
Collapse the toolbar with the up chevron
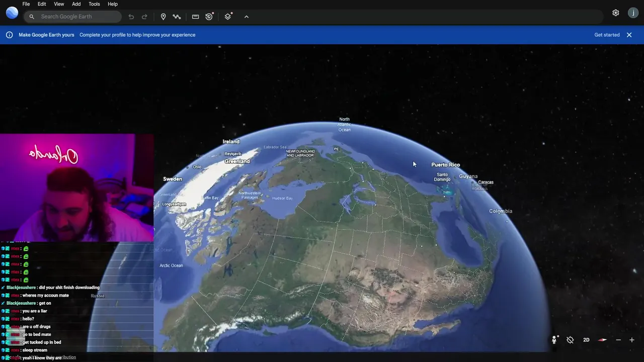[x=247, y=17]
